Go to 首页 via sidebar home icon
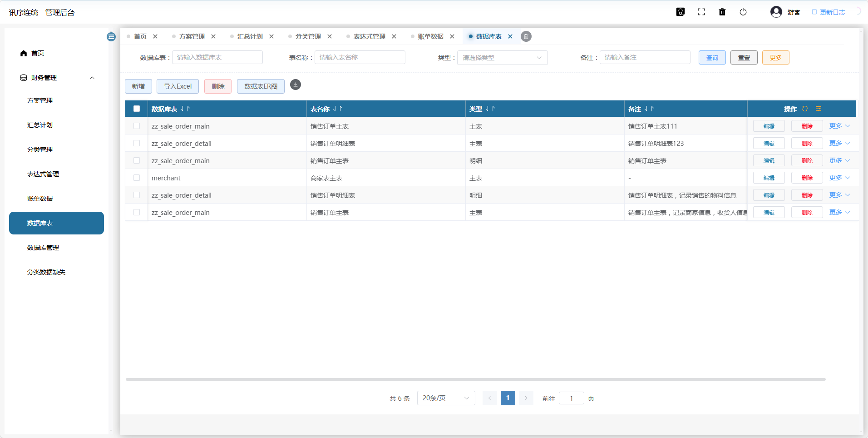 click(x=24, y=53)
